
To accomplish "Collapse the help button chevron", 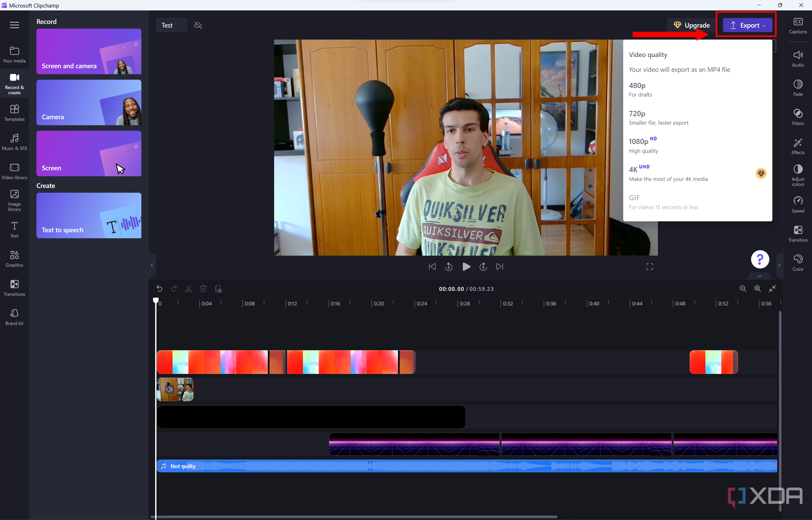I will [759, 276].
